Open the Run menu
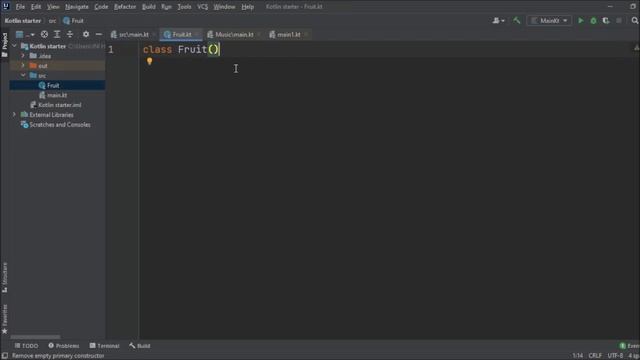The image size is (640, 360). [166, 7]
